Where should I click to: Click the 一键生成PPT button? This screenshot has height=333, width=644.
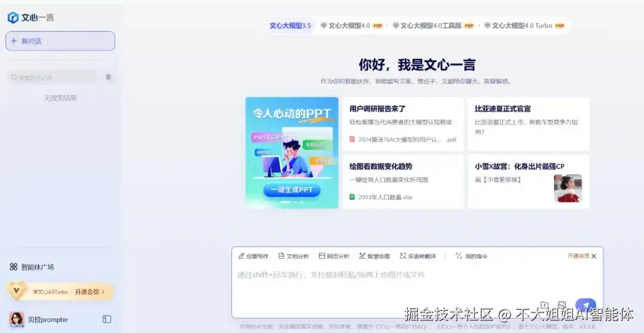coord(292,190)
